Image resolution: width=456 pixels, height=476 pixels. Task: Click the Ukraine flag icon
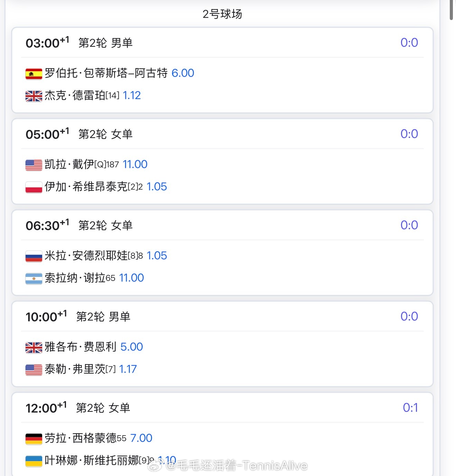point(34,461)
